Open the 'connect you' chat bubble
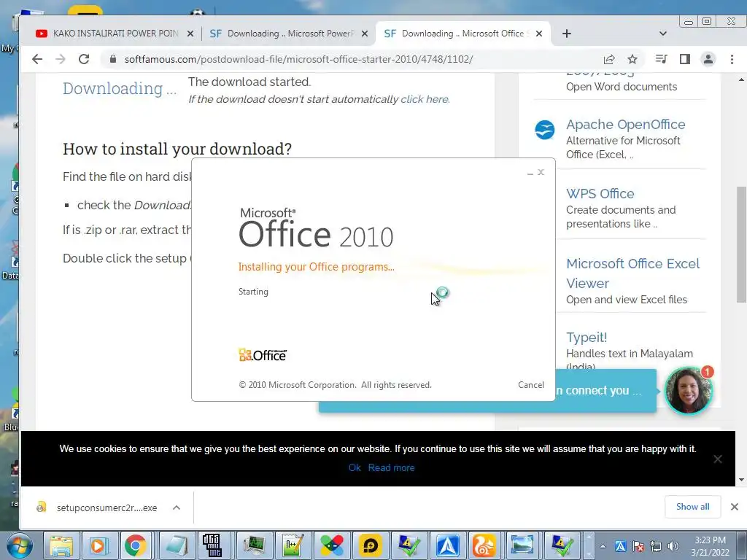This screenshot has height=560, width=747. [x=605, y=391]
